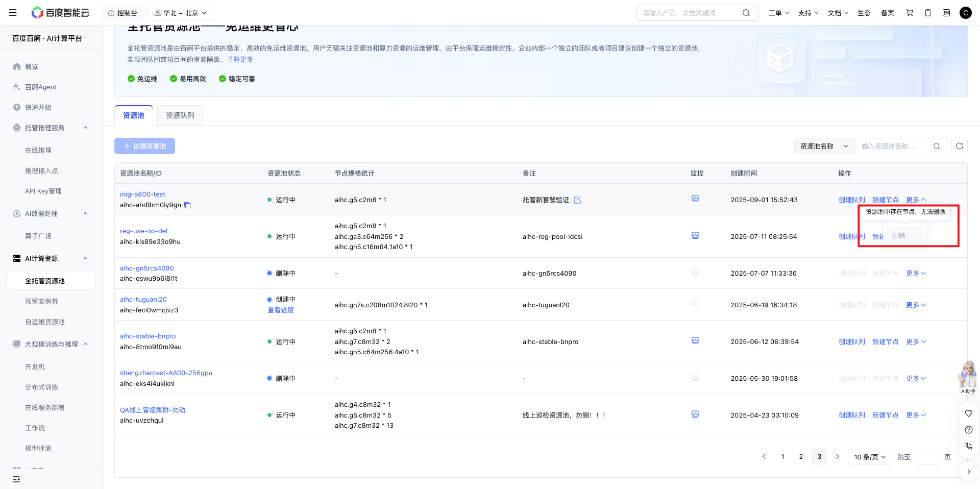Open monitoring for aihc-stable-bnpro

pos(695,340)
